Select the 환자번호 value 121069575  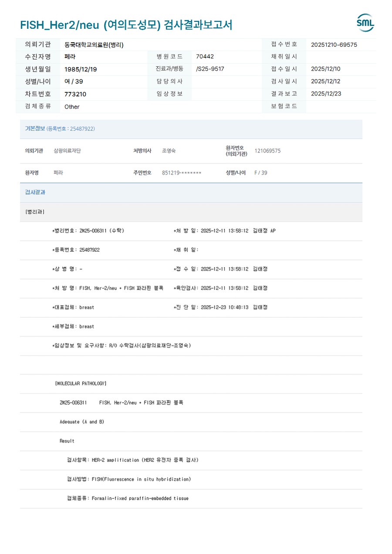(x=267, y=151)
